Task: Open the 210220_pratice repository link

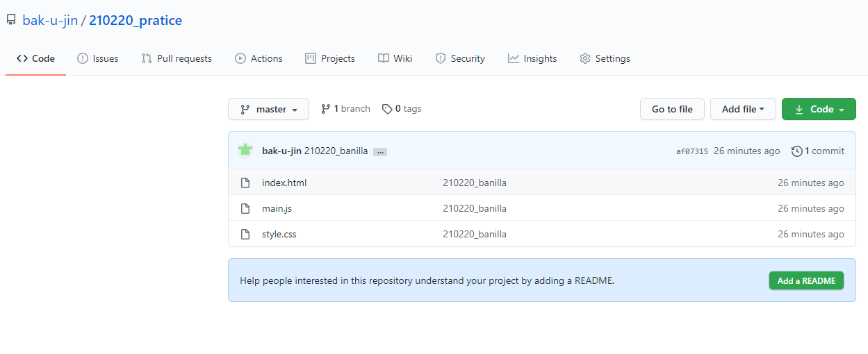Action: point(136,20)
